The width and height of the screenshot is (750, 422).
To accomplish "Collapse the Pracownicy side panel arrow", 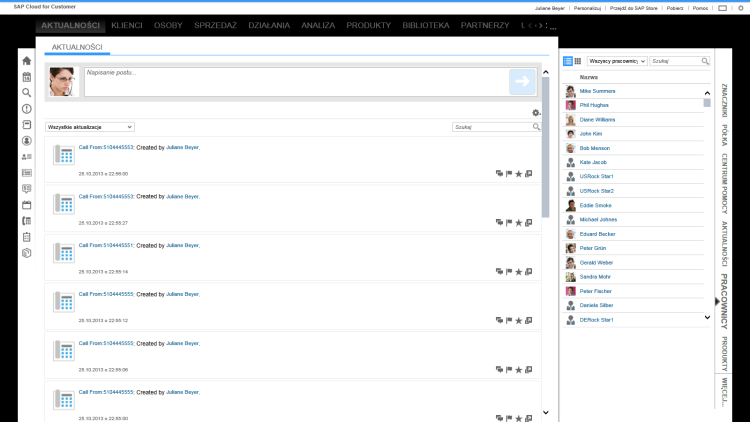I will coord(715,301).
